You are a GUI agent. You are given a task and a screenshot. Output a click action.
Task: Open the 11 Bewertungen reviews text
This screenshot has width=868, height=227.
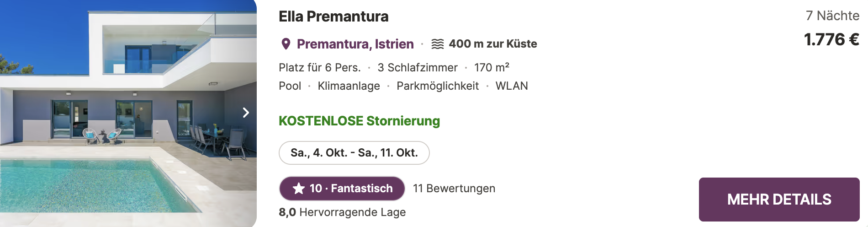coord(454,189)
